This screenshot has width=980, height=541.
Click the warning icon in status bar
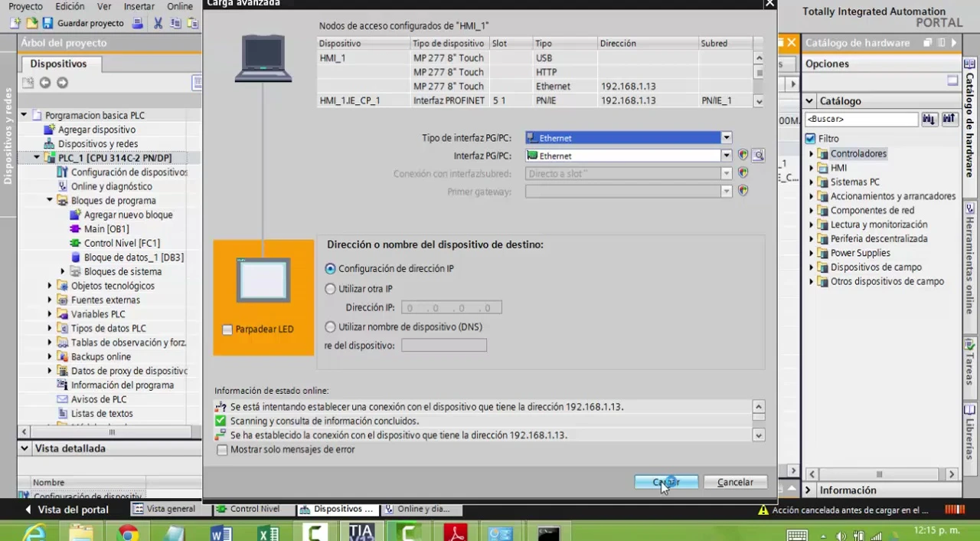coord(763,510)
